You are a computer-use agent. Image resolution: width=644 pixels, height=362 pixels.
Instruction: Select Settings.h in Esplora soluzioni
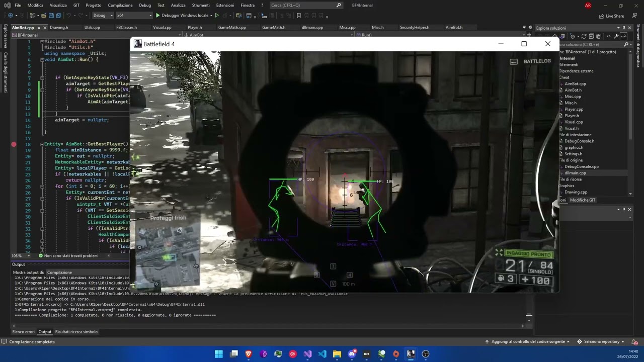573,154
